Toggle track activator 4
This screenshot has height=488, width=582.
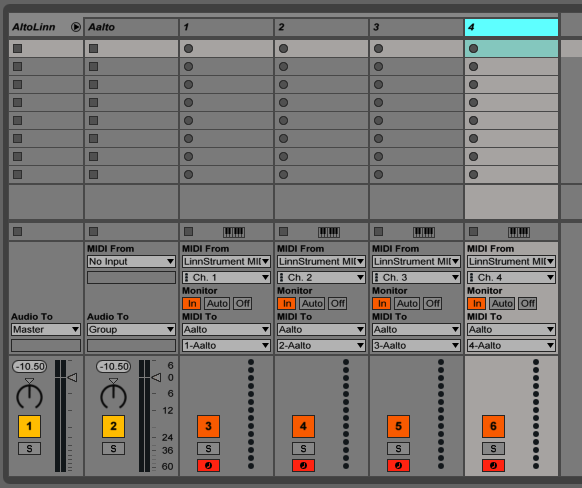click(303, 426)
